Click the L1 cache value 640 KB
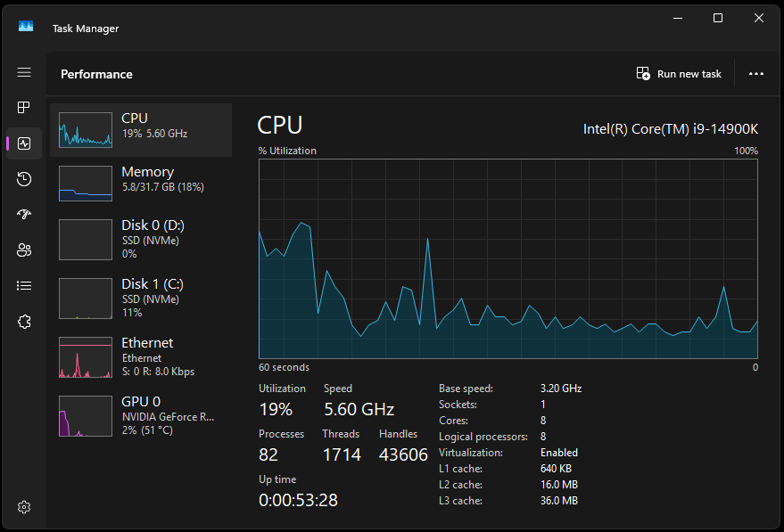Image resolution: width=784 pixels, height=532 pixels. pos(556,469)
